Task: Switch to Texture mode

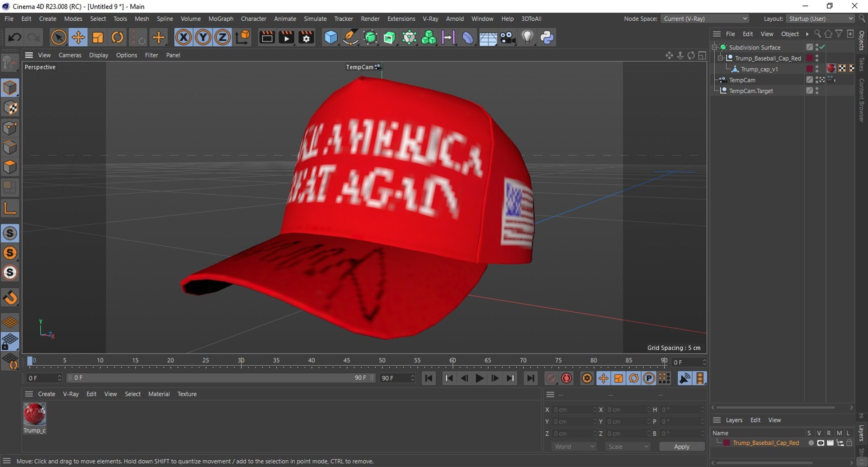Action: [10, 108]
